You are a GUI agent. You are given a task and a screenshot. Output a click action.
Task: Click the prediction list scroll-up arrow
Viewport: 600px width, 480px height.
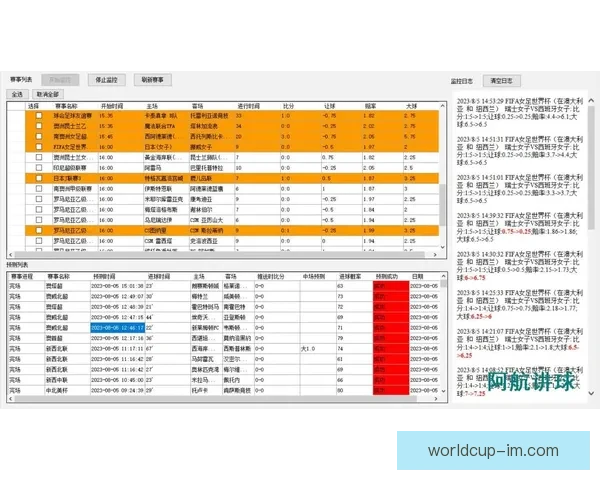[x=443, y=276]
